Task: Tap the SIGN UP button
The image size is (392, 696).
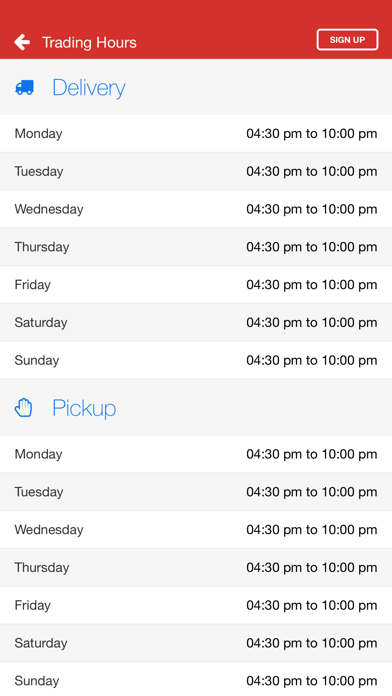Action: pos(347,40)
